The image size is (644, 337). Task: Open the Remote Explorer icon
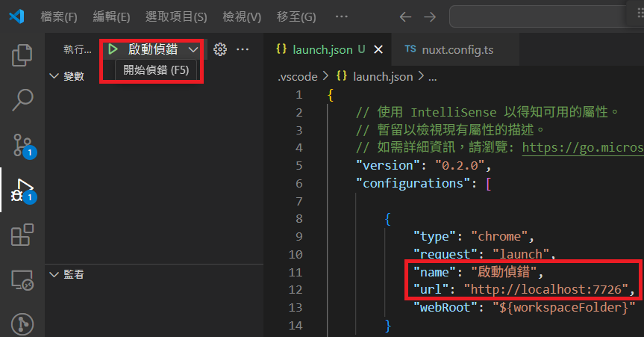point(22,280)
